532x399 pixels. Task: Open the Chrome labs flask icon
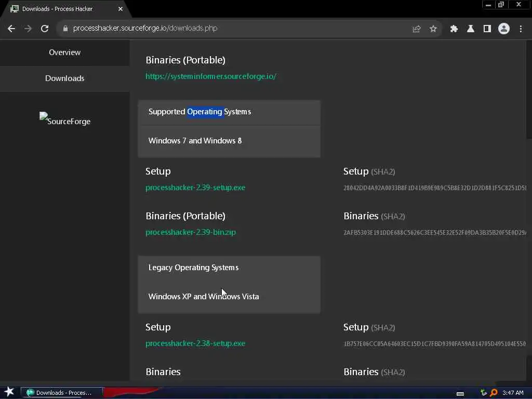pyautogui.click(x=471, y=29)
